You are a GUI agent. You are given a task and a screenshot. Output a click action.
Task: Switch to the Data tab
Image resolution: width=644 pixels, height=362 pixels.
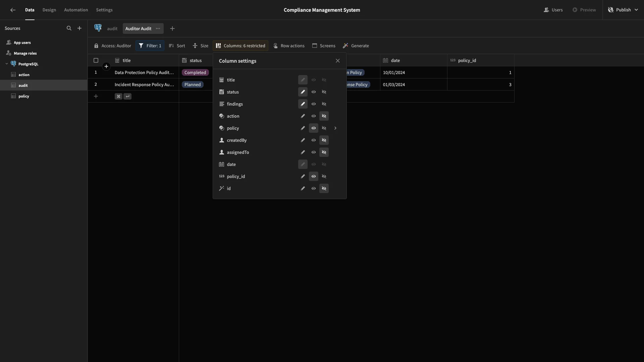coord(30,10)
